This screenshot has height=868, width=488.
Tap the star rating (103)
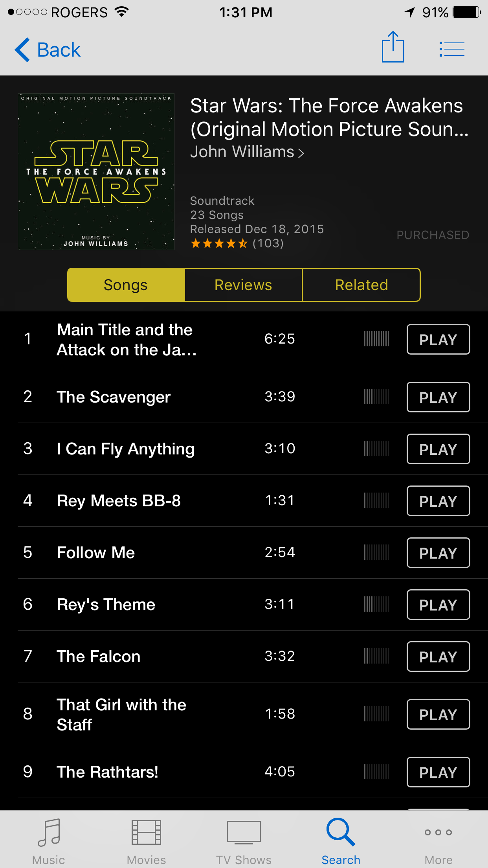(237, 243)
